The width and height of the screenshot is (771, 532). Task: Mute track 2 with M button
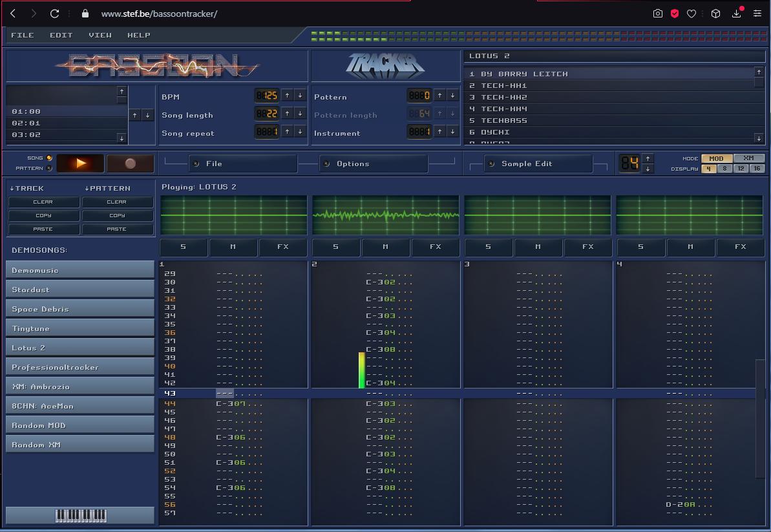pos(385,247)
